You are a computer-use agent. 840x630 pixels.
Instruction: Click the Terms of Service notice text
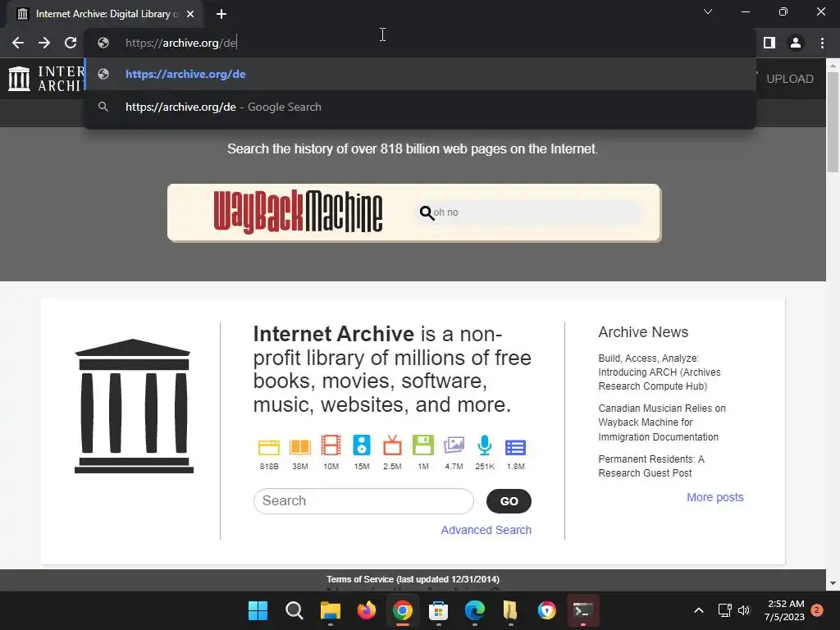[413, 579]
